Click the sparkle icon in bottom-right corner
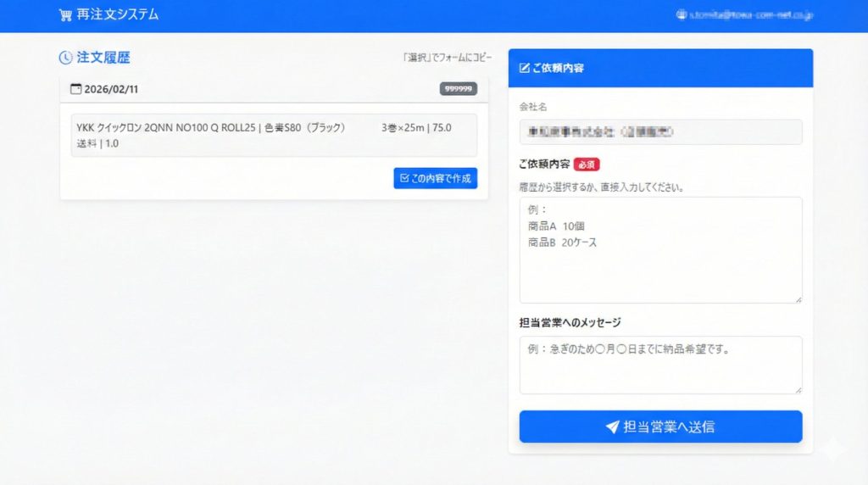Image resolution: width=868 pixels, height=485 pixels. [833, 450]
